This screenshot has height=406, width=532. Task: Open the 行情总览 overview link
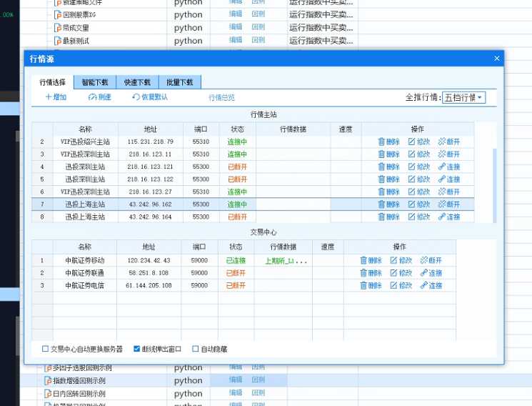click(221, 98)
